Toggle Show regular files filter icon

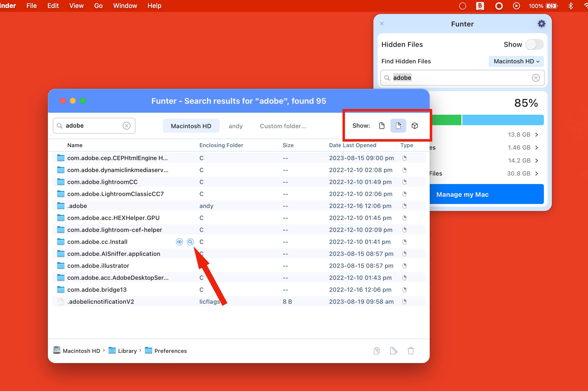pos(382,126)
